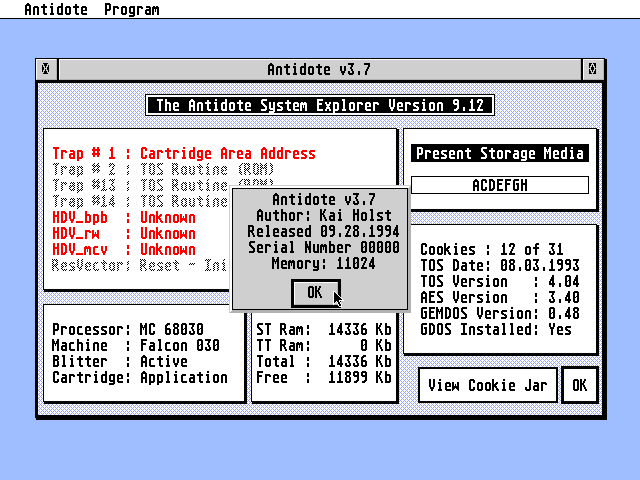This screenshot has height=480, width=640.
Task: Click OK in the Antidote v3.7 about dialog
Action: 316,292
